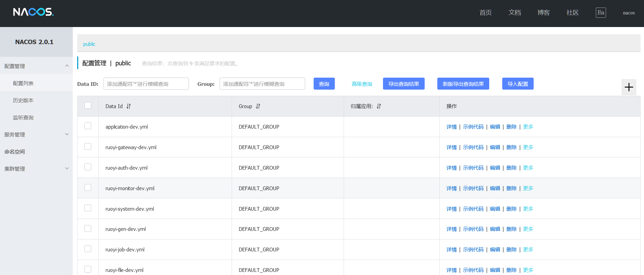Open 示例代码 for ruoyi-job-dev.yml
Screen dimensions: 644x275
pos(473,250)
